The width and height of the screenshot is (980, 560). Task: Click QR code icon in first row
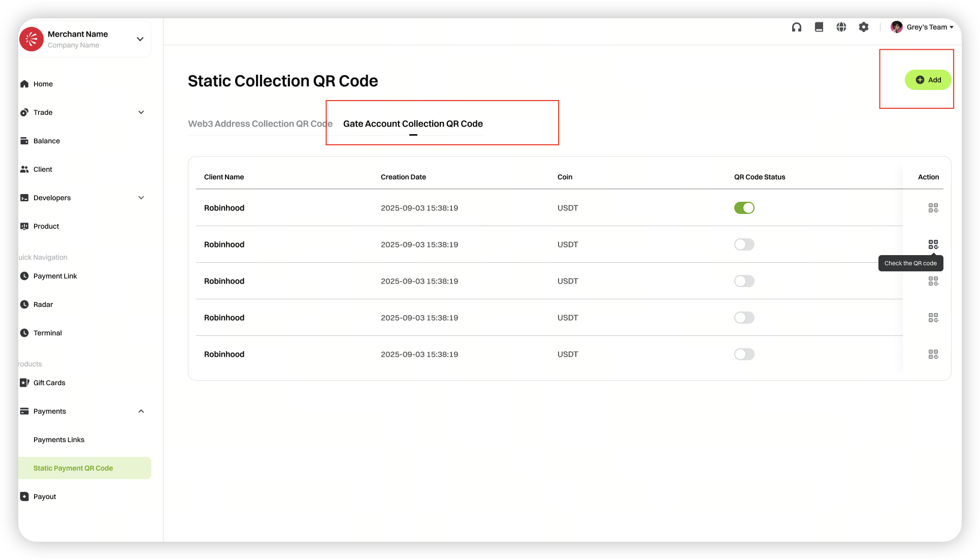tap(933, 208)
